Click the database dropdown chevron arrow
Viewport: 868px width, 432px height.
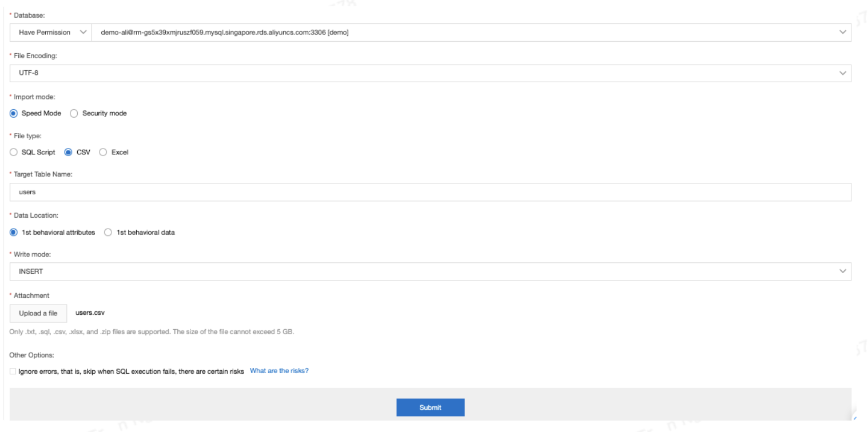(x=842, y=32)
